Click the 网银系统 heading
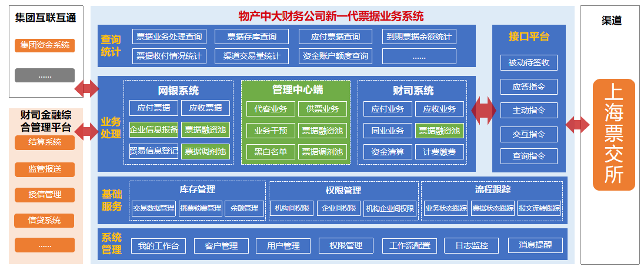Image resolution: width=644 pixels, height=273 pixels. tap(178, 90)
